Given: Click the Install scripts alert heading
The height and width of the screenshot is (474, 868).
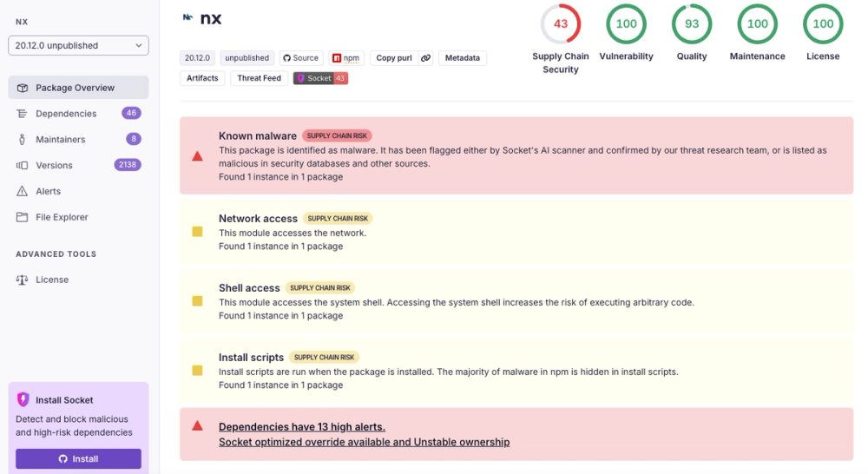Looking at the screenshot, I should pyautogui.click(x=252, y=357).
